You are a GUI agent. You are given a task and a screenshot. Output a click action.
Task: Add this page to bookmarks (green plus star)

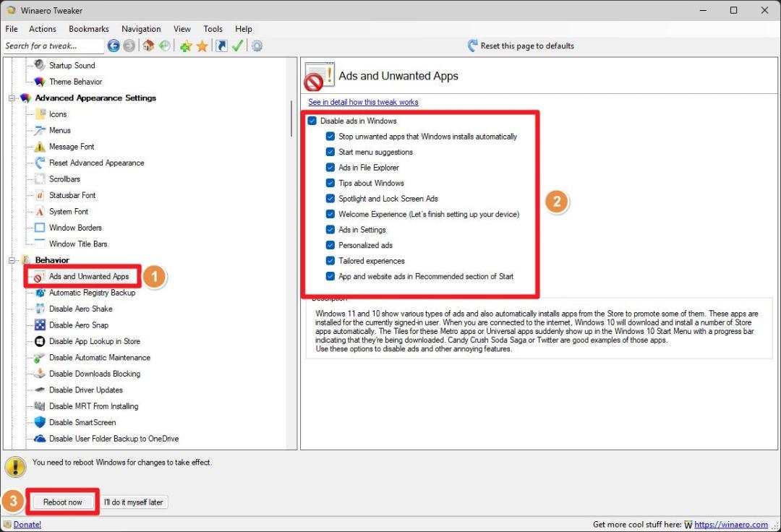pyautogui.click(x=186, y=46)
